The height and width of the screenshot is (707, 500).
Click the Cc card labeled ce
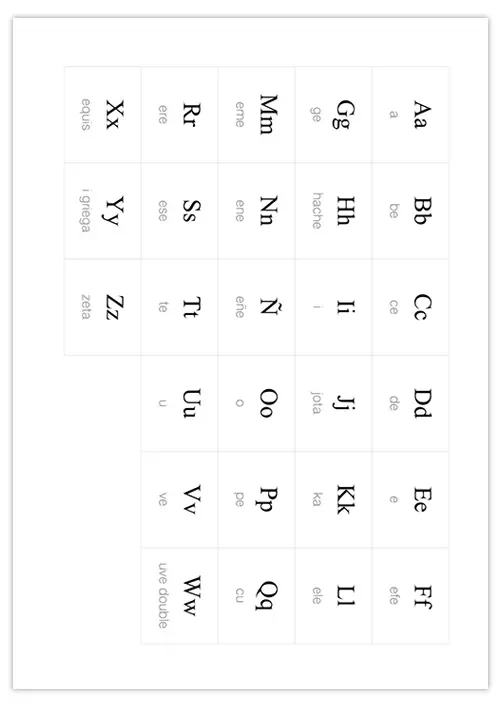(410, 307)
